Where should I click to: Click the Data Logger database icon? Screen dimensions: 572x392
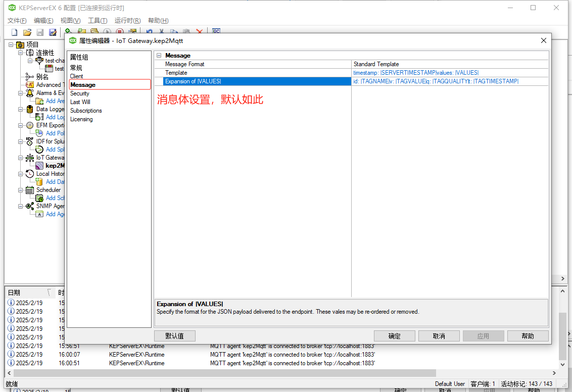30,109
